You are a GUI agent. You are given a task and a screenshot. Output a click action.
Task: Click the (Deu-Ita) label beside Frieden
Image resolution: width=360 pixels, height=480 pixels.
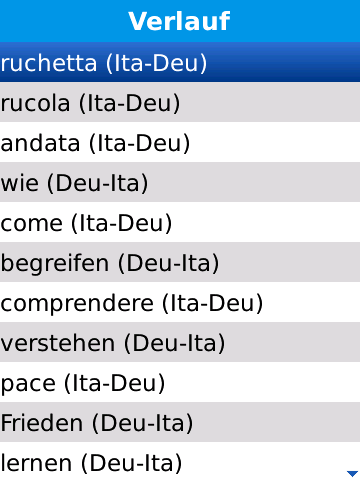tap(143, 423)
